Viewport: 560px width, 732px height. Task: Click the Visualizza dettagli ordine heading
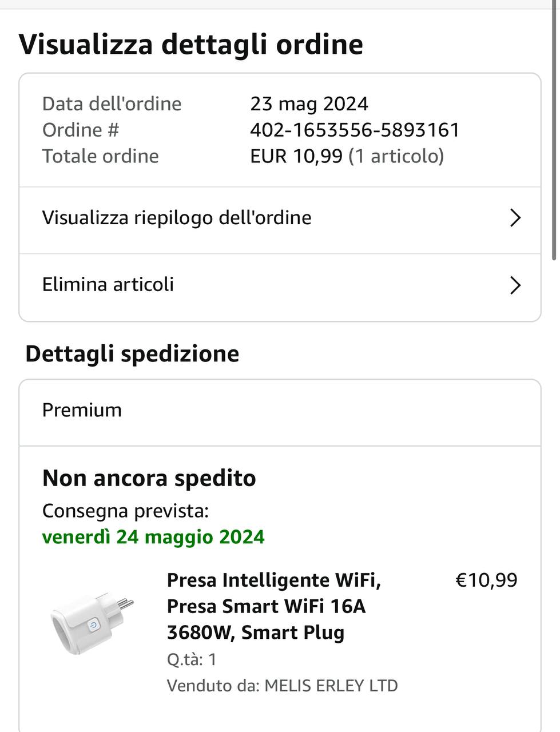(191, 44)
